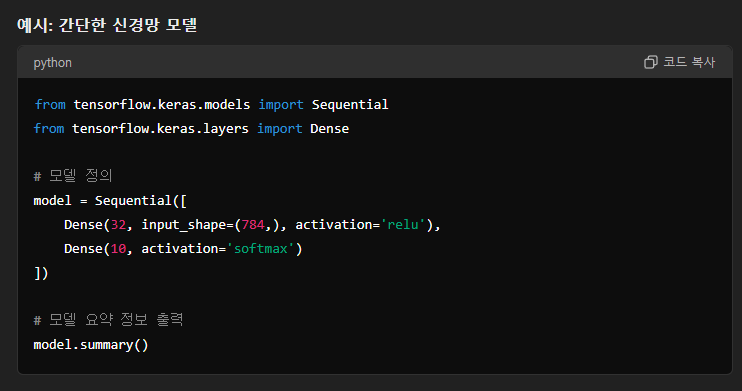The width and height of the screenshot is (742, 391).
Task: Click the comment '# 모델 요약 정보 출력'
Action: 108,320
